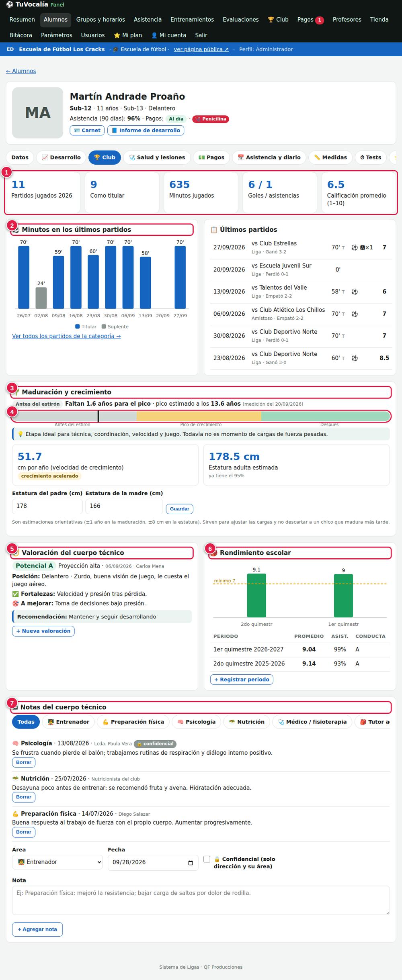Screen dimensions: 402x980
Task: Show Todas the notes
Action: pyautogui.click(x=26, y=722)
